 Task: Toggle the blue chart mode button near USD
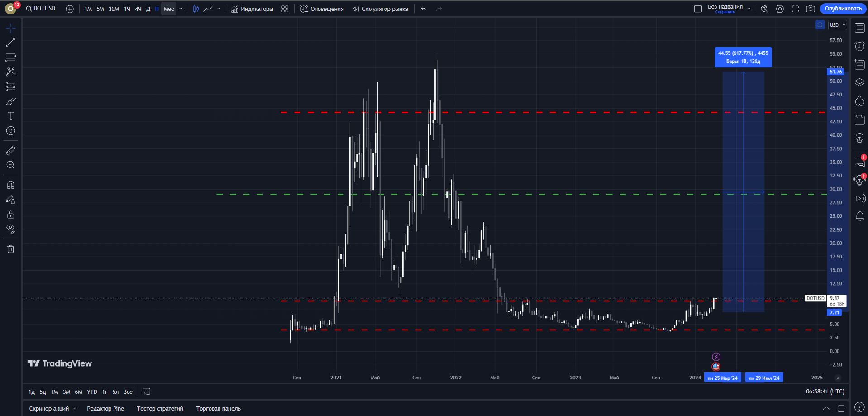(x=820, y=25)
